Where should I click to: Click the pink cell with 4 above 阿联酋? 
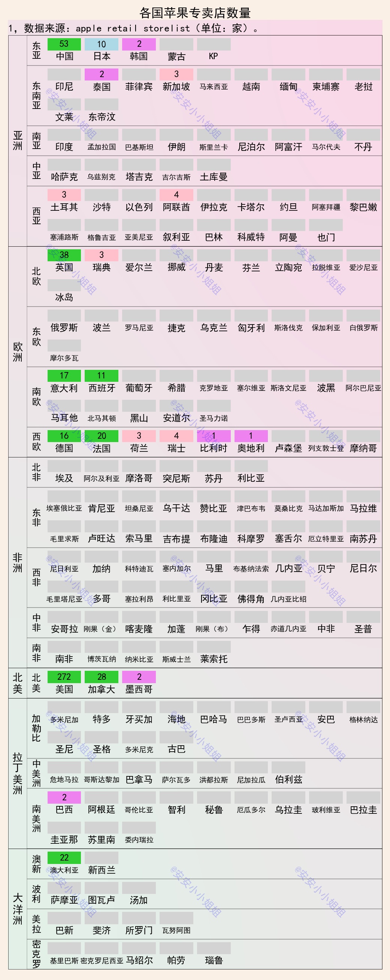[x=176, y=195]
